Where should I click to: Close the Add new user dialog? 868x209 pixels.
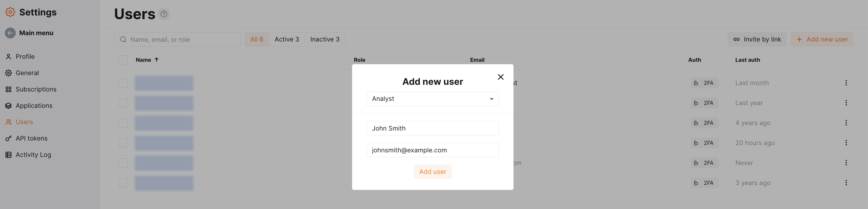pos(500,77)
